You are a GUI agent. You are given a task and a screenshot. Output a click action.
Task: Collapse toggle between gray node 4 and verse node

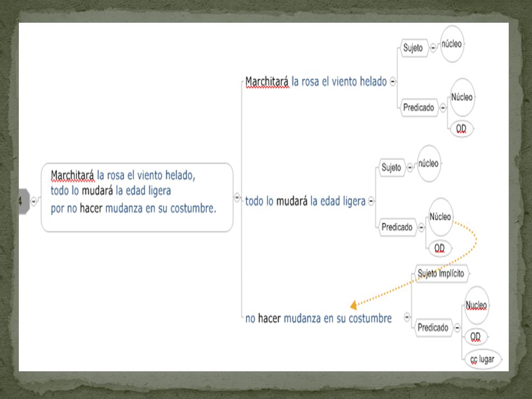click(x=34, y=201)
